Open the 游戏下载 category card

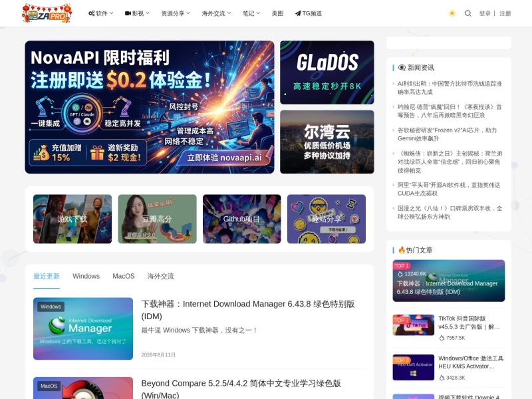click(72, 219)
